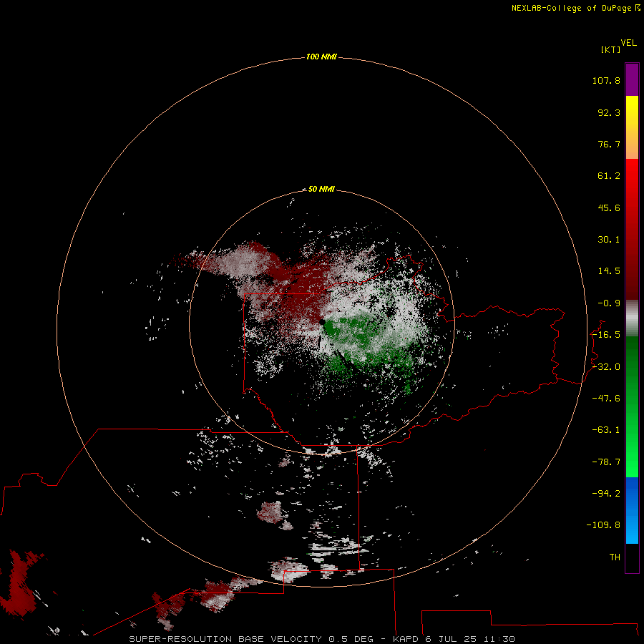Image resolution: width=644 pixels, height=644 pixels.
Task: Select the -0.9 velocity legend value
Action: (609, 303)
